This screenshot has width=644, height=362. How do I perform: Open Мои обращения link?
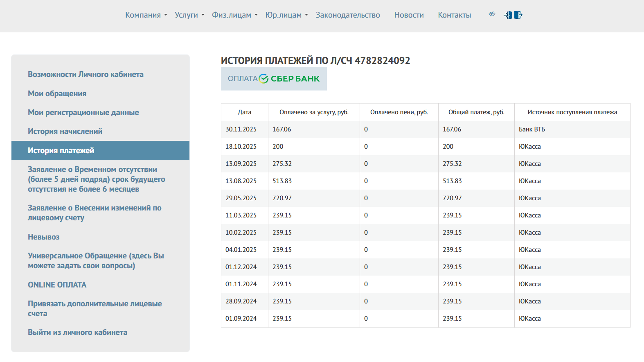[x=57, y=94]
